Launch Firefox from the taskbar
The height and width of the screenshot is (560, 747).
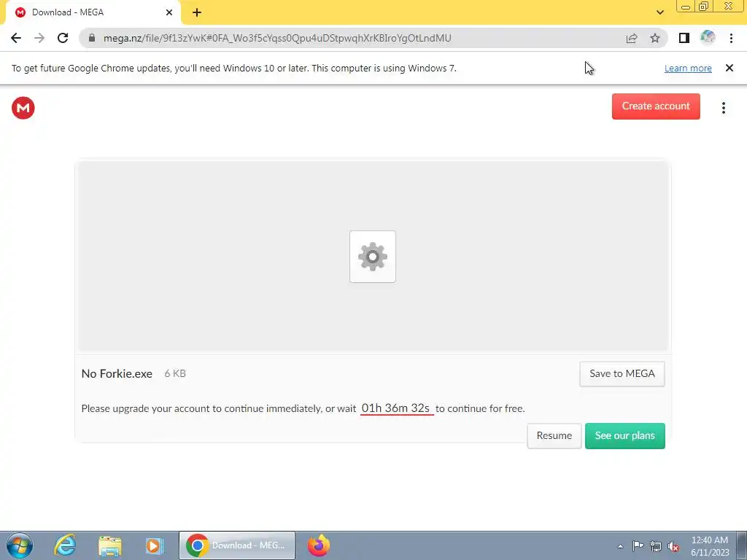tap(319, 545)
